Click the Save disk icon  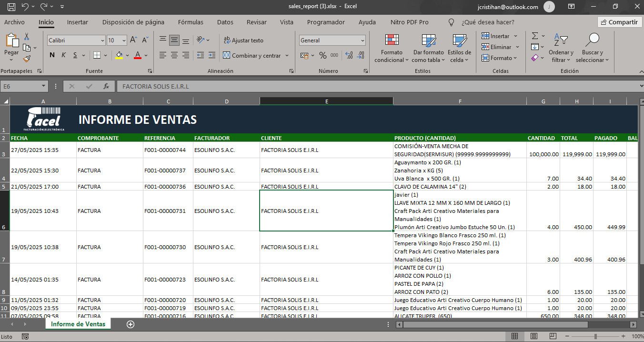click(x=11, y=7)
